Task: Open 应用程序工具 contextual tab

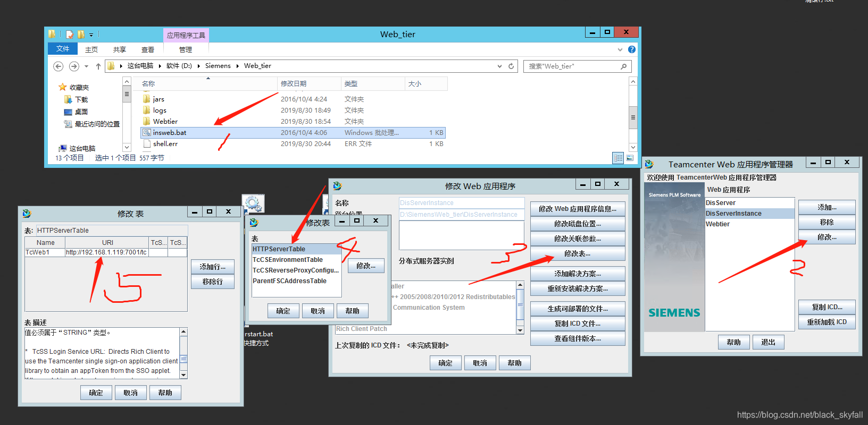Action: [x=186, y=35]
